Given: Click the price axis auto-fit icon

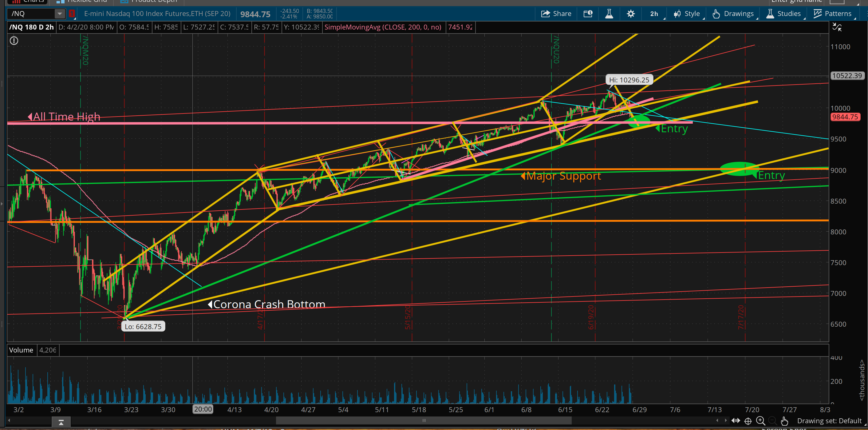Looking at the screenshot, I should (837, 27).
